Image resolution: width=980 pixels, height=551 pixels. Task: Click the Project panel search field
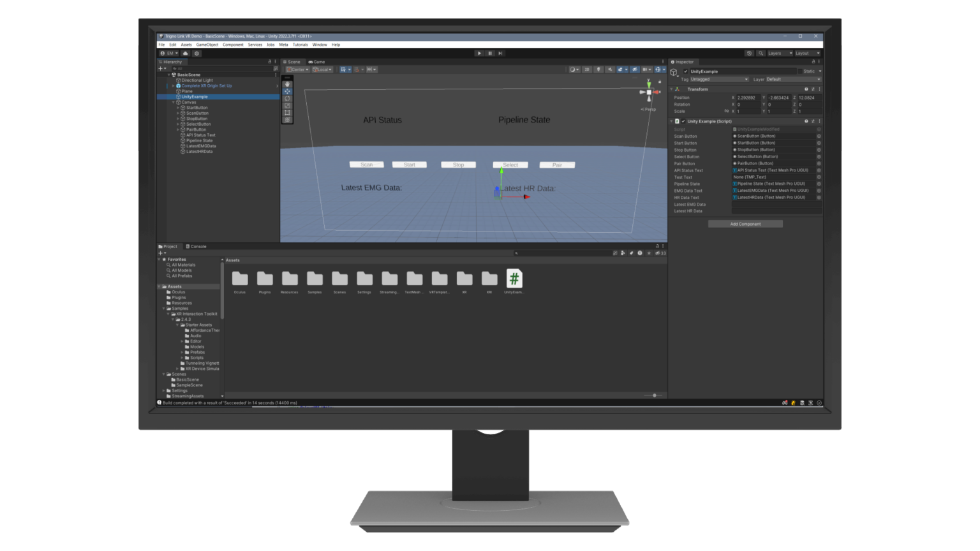pos(561,253)
